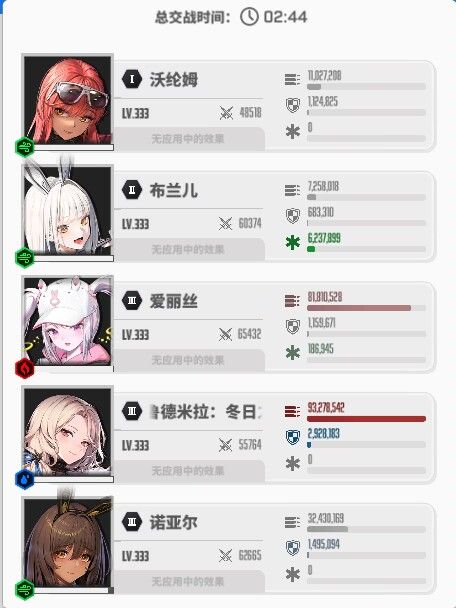The width and height of the screenshot is (456, 608).
Task: Click the no-active-effects bar under 诺亚尔
Action: (x=188, y=582)
